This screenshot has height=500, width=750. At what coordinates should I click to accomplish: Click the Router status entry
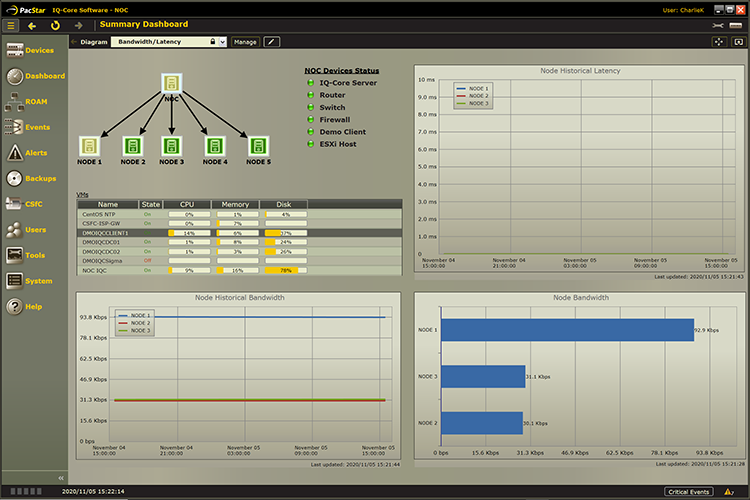(x=327, y=95)
